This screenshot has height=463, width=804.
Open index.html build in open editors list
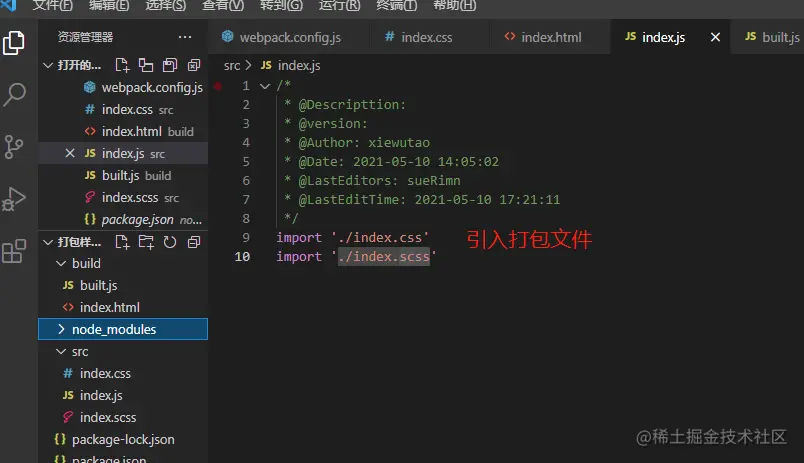(x=123, y=131)
